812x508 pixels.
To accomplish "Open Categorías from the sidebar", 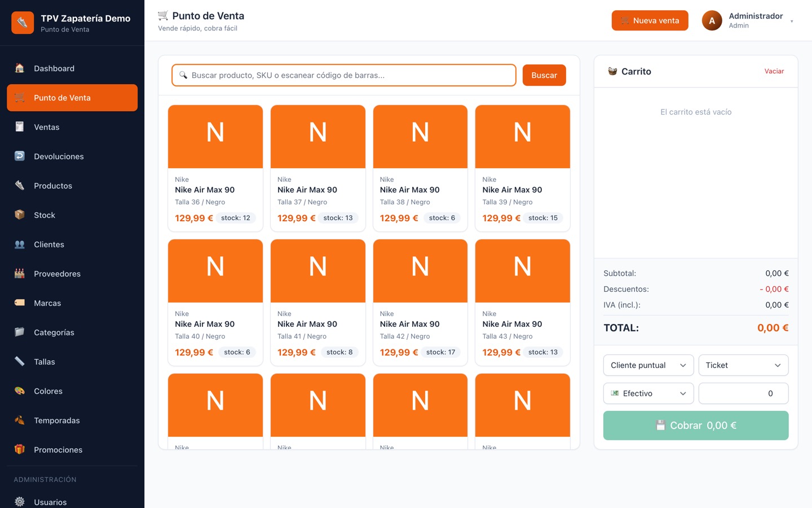I will [72, 332].
